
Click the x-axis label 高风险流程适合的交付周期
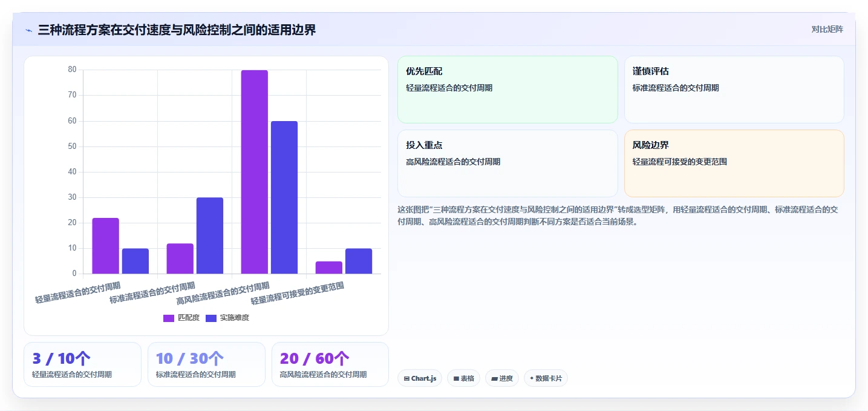pos(223,294)
